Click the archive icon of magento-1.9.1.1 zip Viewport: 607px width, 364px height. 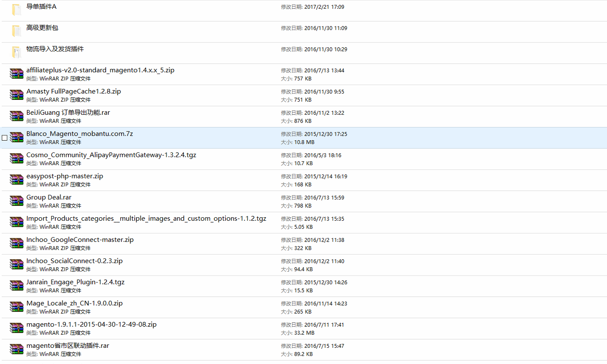tap(16, 328)
